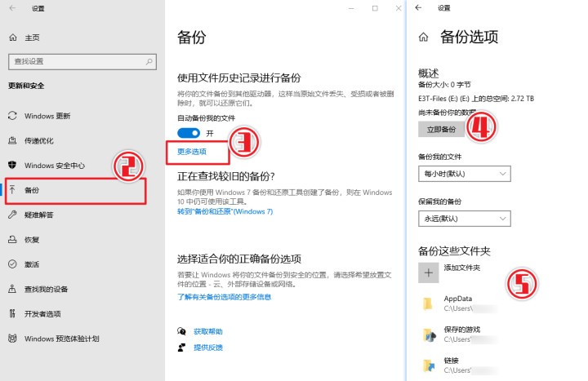The image size is (588, 381).
Task: Click the 提供反馈 link
Action: pyautogui.click(x=208, y=348)
